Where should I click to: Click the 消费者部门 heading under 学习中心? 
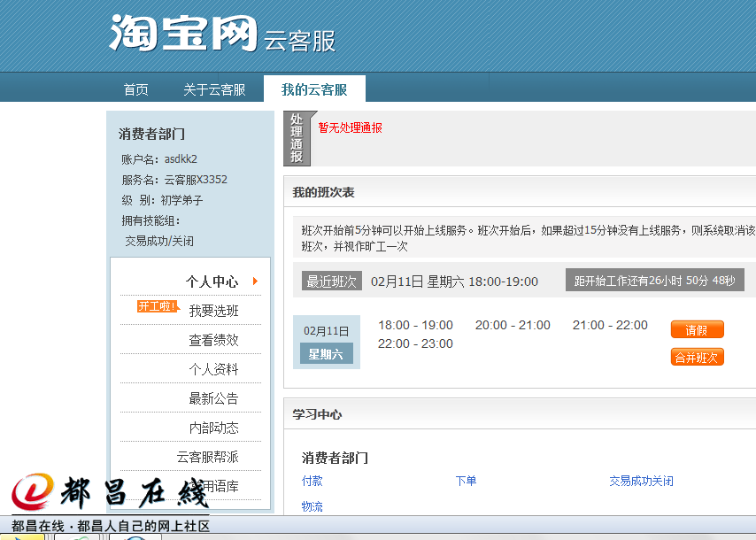click(x=336, y=458)
